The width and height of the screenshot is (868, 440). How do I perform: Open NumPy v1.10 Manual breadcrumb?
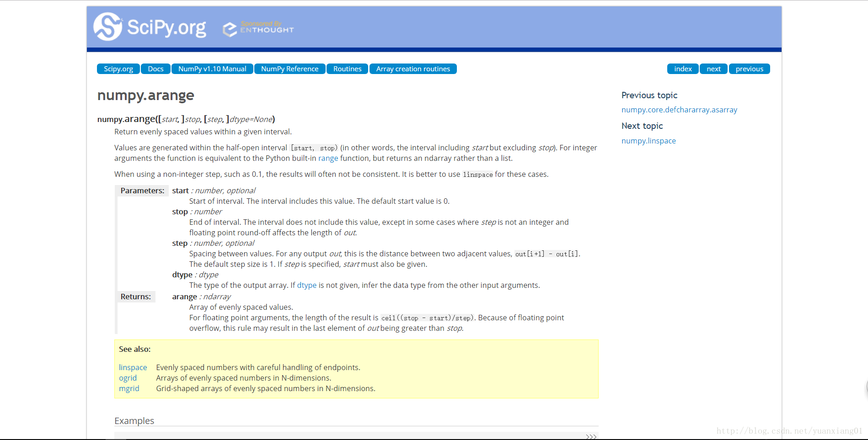click(x=212, y=69)
